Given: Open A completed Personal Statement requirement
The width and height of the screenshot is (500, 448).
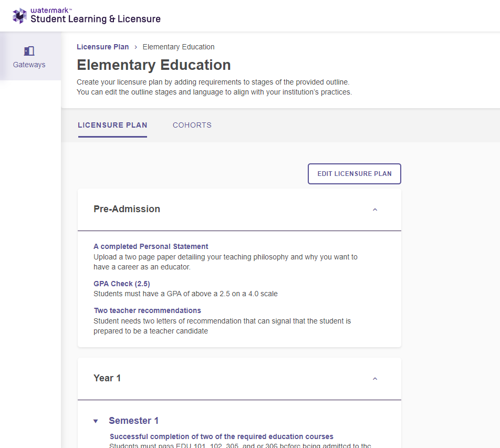Looking at the screenshot, I should (151, 246).
